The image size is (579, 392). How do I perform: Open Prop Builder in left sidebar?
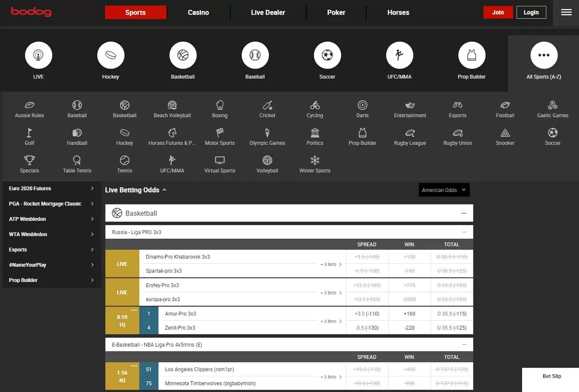[x=52, y=280]
